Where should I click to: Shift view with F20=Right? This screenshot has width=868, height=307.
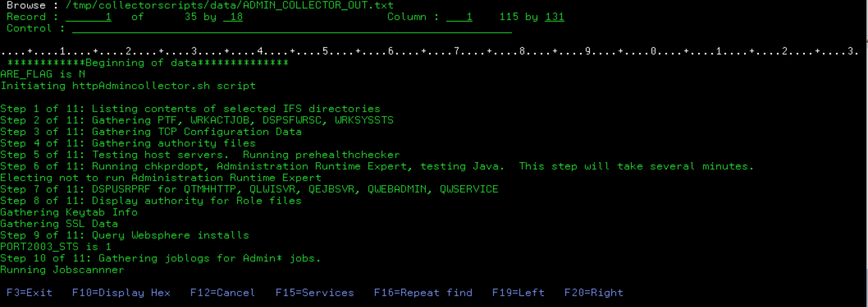tap(594, 293)
